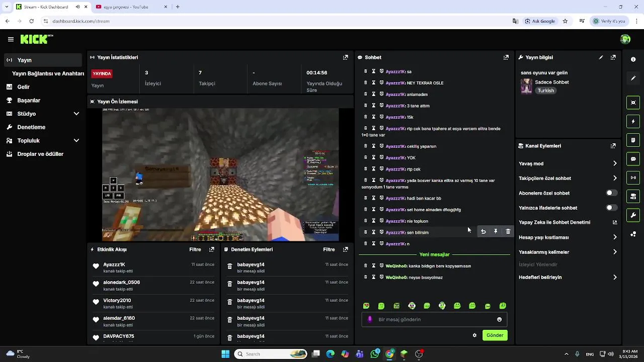Click the stream preview video thumbnail

tap(220, 174)
